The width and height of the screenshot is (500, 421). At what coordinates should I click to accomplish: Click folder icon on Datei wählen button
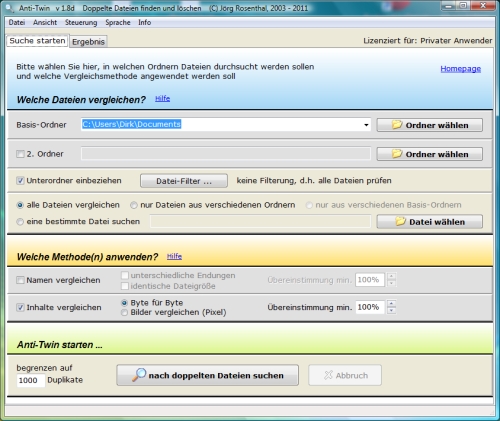(400, 221)
